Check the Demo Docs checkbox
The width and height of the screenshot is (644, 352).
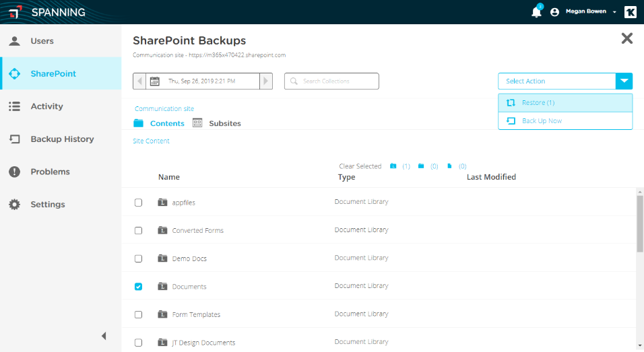point(138,258)
